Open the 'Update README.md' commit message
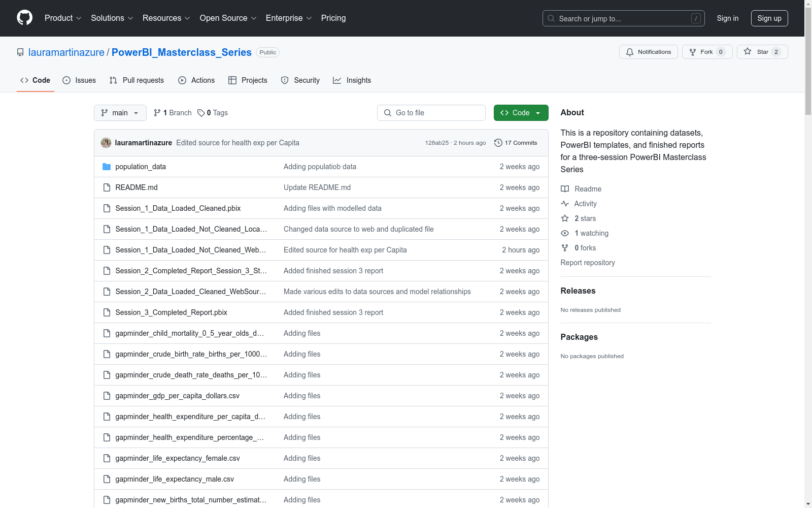This screenshot has height=508, width=812. click(x=317, y=187)
